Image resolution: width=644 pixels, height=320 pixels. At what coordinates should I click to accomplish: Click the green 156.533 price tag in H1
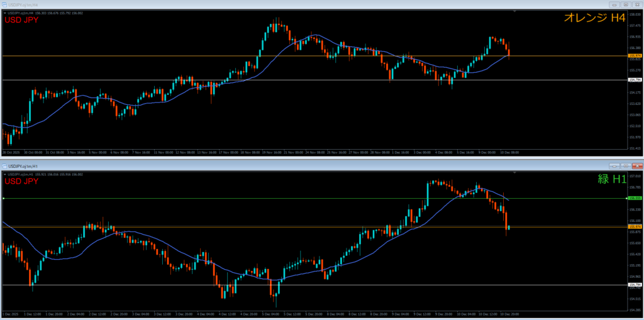point(634,198)
